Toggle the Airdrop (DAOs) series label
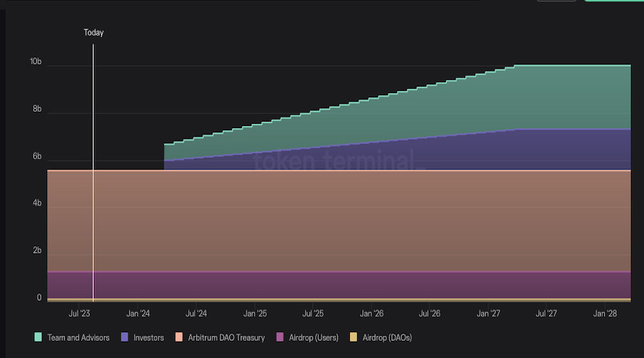The height and width of the screenshot is (358, 644). point(387,338)
